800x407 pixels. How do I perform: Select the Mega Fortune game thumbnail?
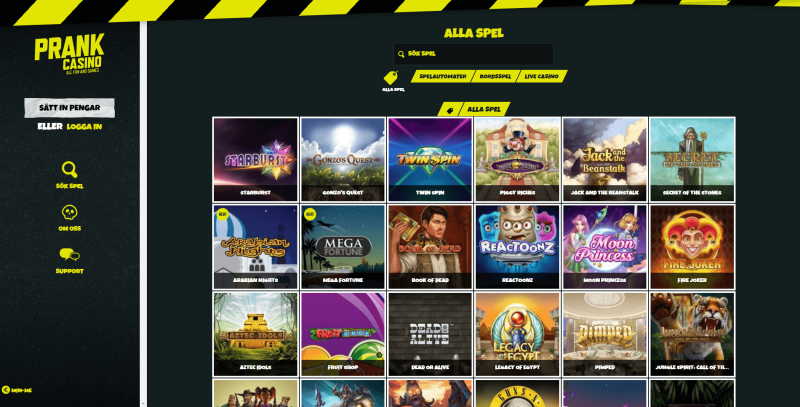point(343,247)
